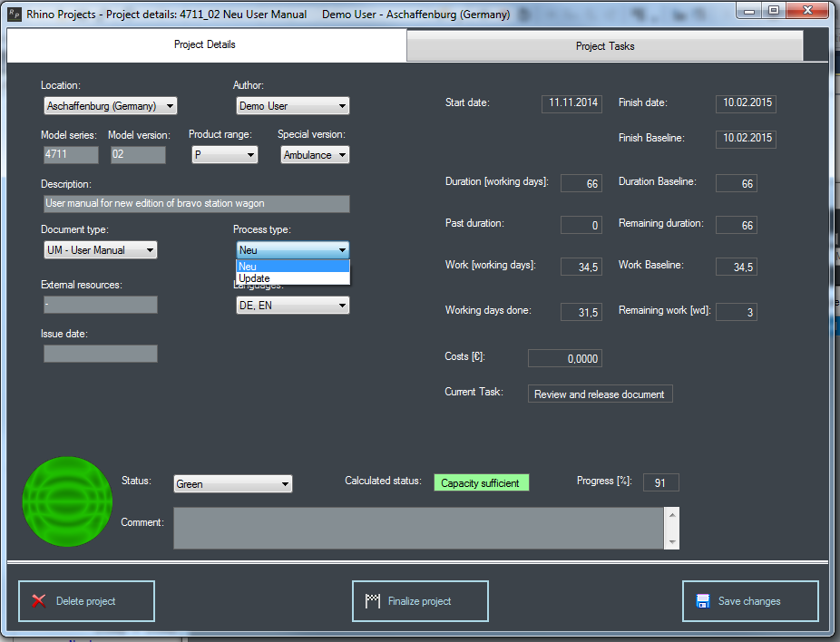The image size is (840, 642).
Task: Select the Project Details tab
Action: pos(205,45)
